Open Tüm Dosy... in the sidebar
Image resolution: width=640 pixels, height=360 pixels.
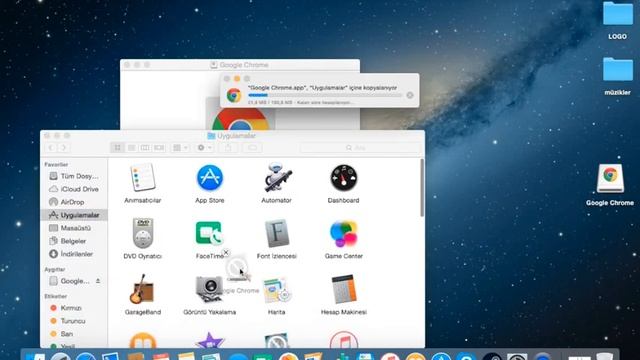click(74, 176)
